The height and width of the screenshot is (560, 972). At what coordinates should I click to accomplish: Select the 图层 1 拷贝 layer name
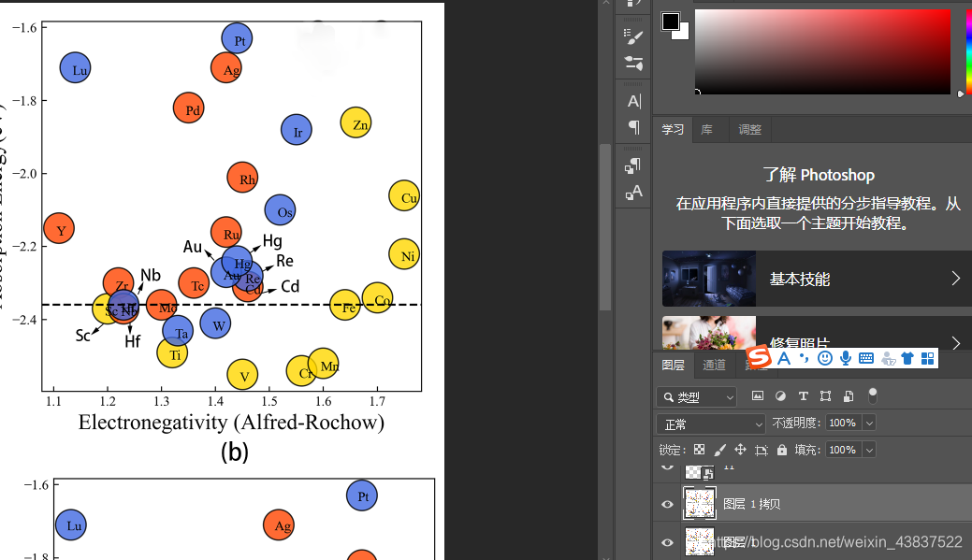point(751,504)
